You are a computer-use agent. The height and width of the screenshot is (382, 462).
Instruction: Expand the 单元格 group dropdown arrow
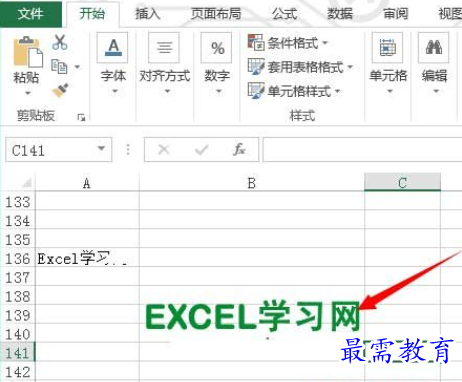(x=390, y=91)
